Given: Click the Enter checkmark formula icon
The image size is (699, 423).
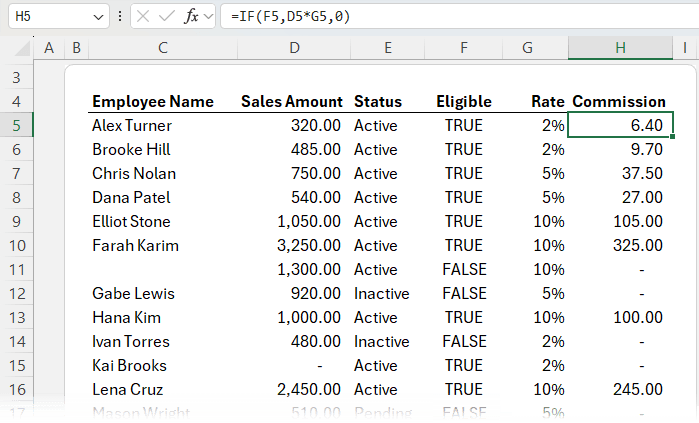Looking at the screenshot, I should click(x=166, y=16).
